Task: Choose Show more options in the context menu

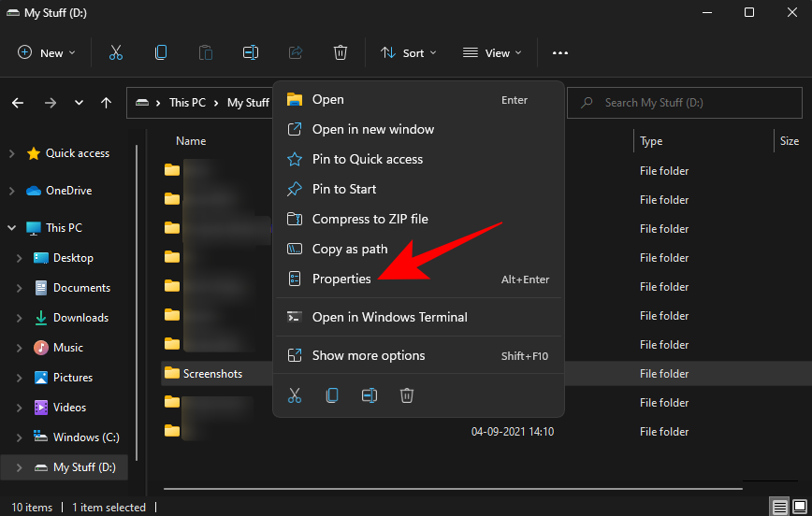Action: pyautogui.click(x=368, y=355)
